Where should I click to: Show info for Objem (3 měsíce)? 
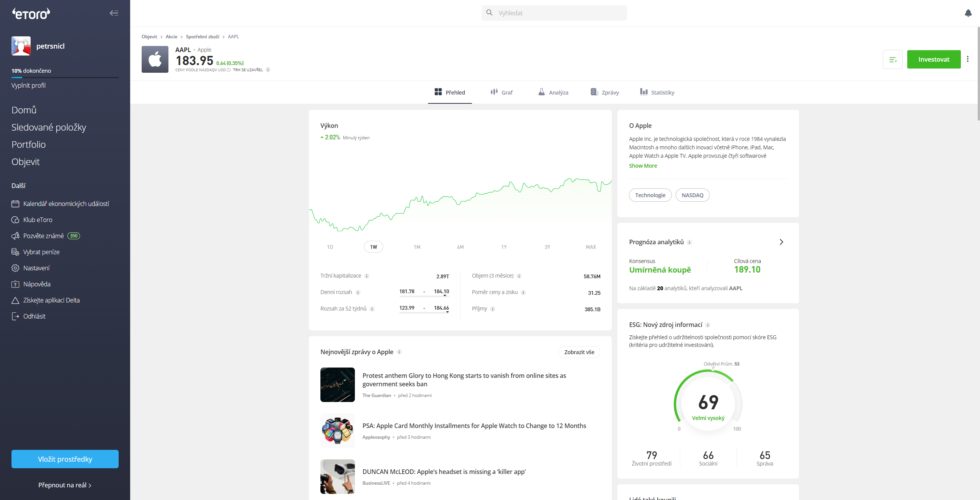[x=519, y=276]
